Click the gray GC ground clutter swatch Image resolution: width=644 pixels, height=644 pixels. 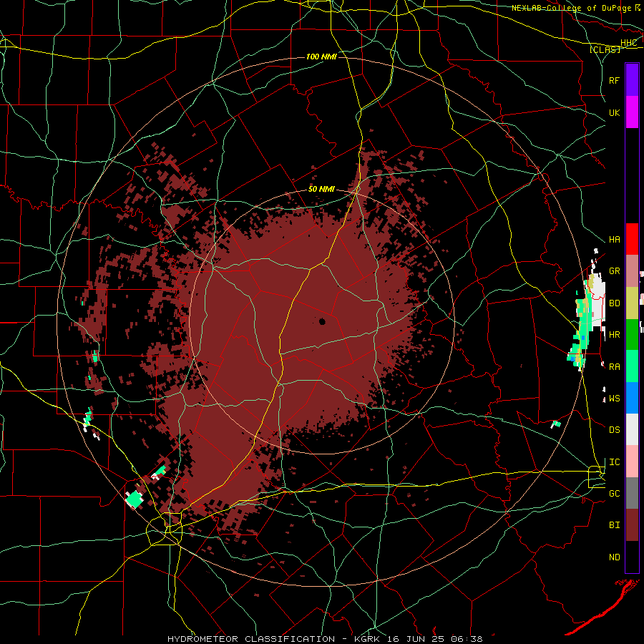point(632,493)
